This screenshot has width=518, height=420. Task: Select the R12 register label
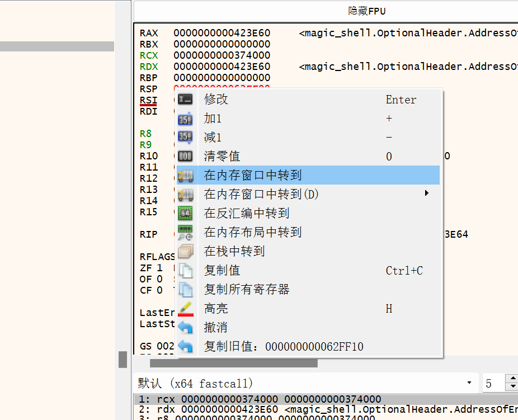(149, 178)
